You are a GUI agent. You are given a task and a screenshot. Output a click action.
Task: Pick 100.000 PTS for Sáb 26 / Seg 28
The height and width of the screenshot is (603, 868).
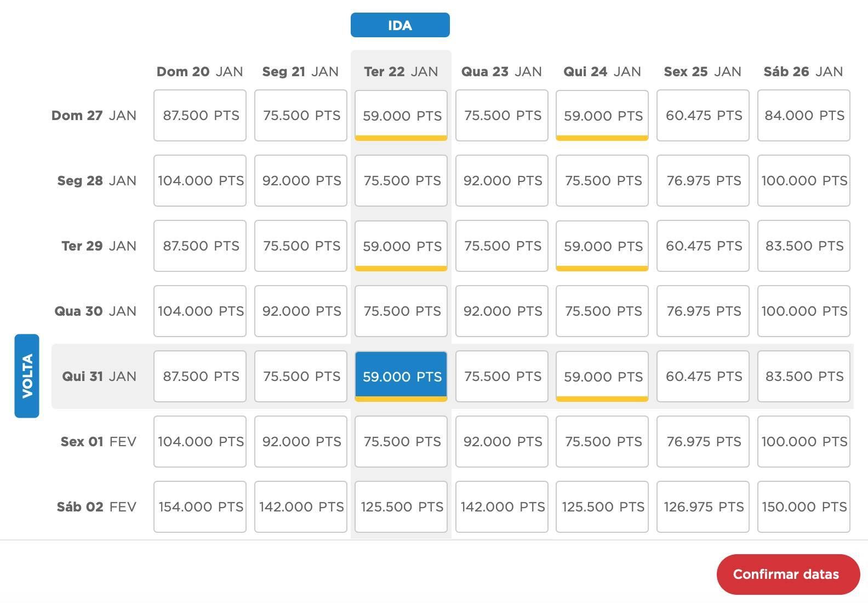(x=804, y=181)
